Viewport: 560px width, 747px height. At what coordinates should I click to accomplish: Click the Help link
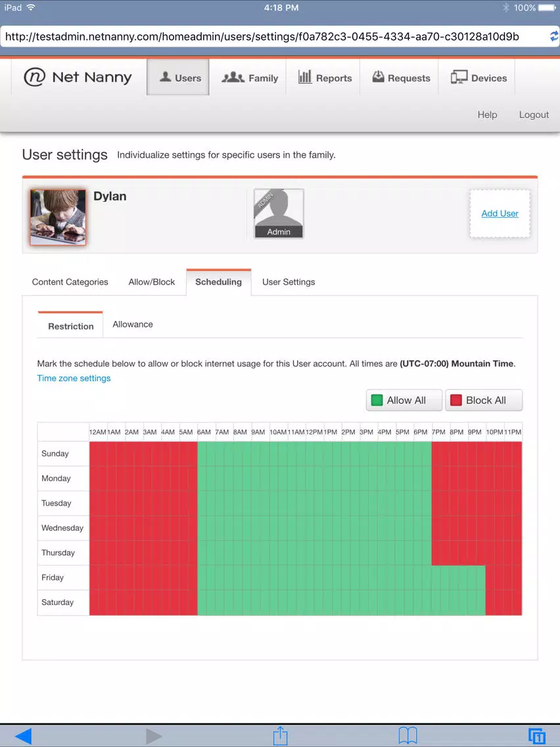click(487, 115)
